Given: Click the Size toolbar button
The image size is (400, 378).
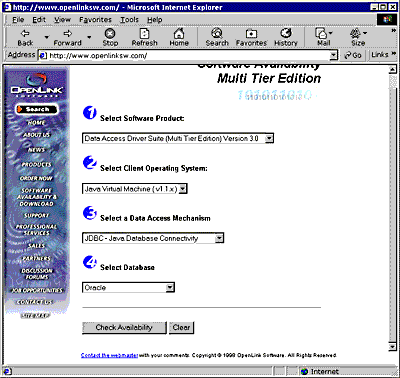Looking at the screenshot, I should (x=358, y=37).
